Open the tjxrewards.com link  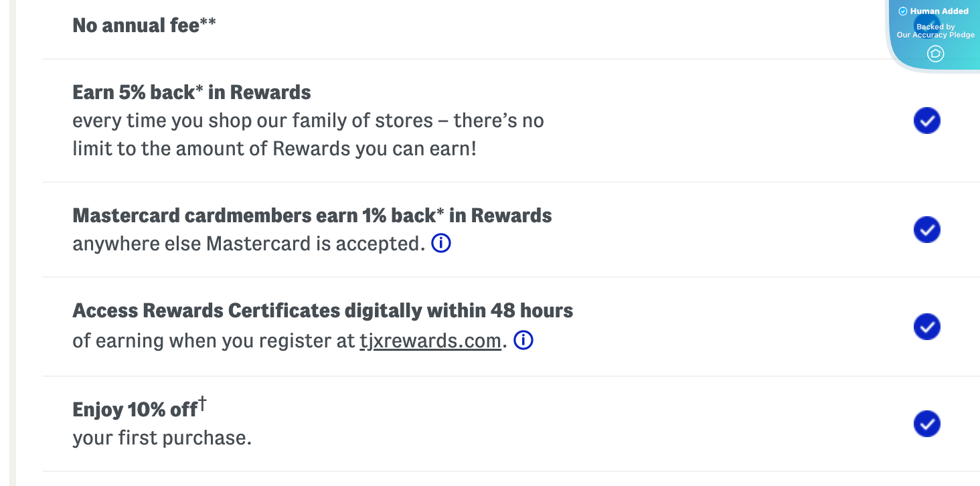pyautogui.click(x=430, y=340)
